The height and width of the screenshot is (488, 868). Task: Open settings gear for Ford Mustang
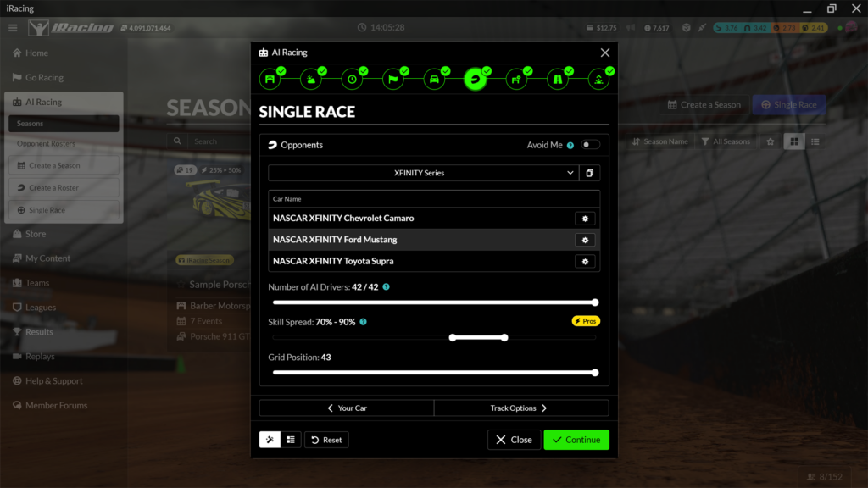tap(585, 240)
